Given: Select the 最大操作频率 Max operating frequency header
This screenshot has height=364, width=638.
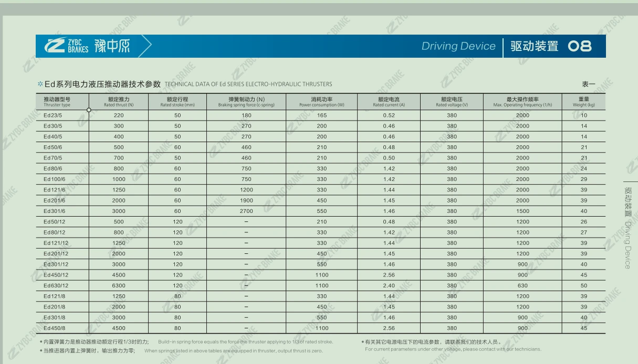Looking at the screenshot, I should pos(522,102).
